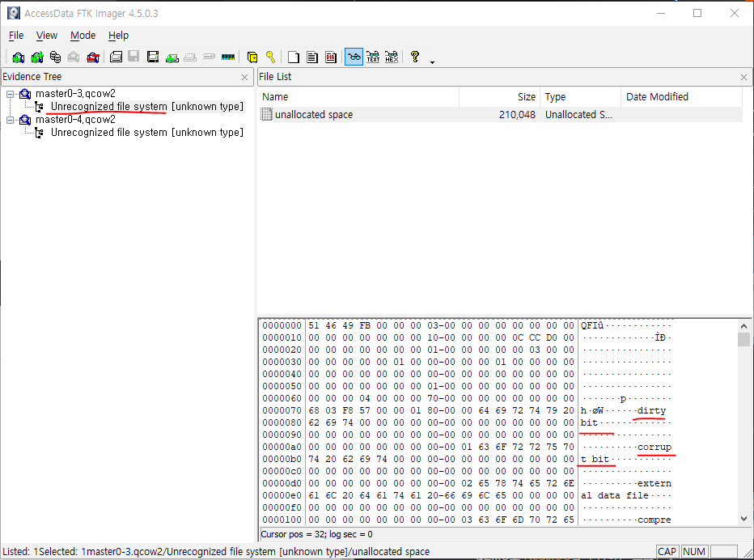Click the Export Logical Image icon

point(153,57)
